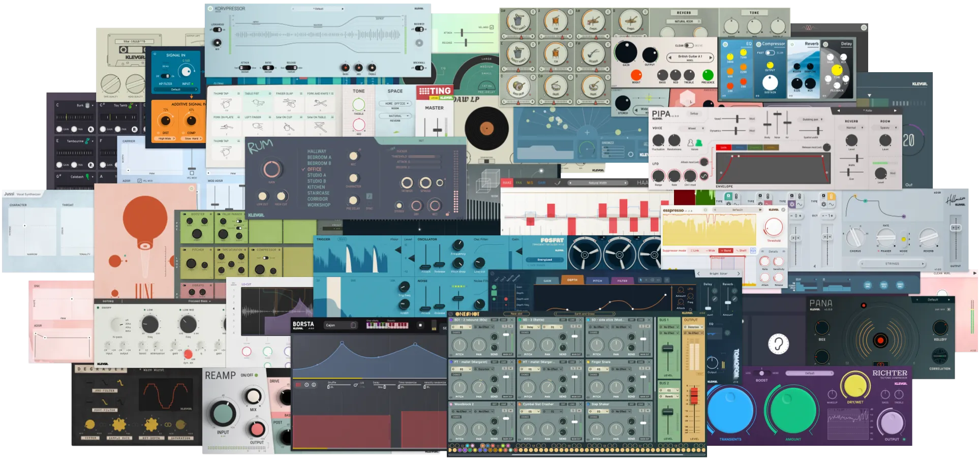
Task: Click the Reverb module power icon
Action: 792,44
